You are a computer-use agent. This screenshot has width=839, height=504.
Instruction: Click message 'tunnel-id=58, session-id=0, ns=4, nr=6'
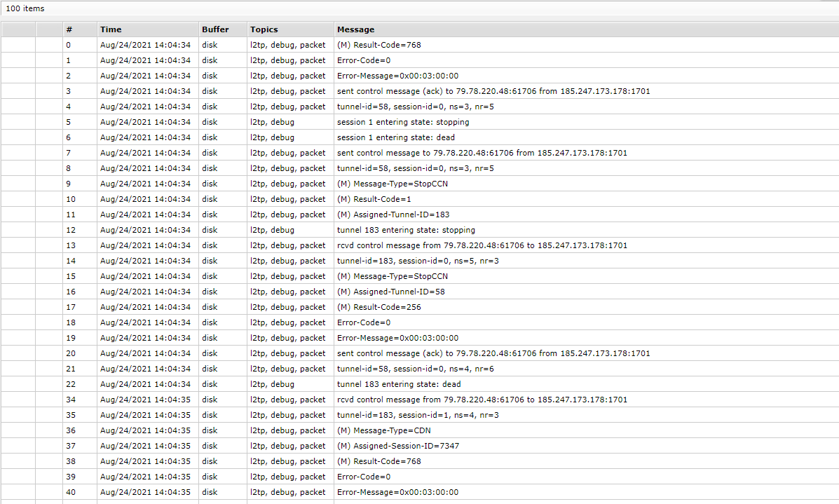[416, 369]
